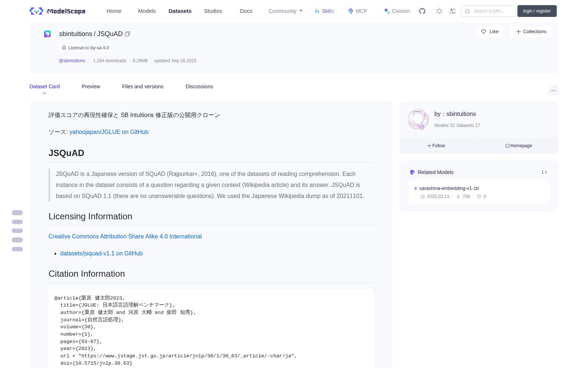Click login / register button
This screenshot has width=588, height=368.
point(537,11)
